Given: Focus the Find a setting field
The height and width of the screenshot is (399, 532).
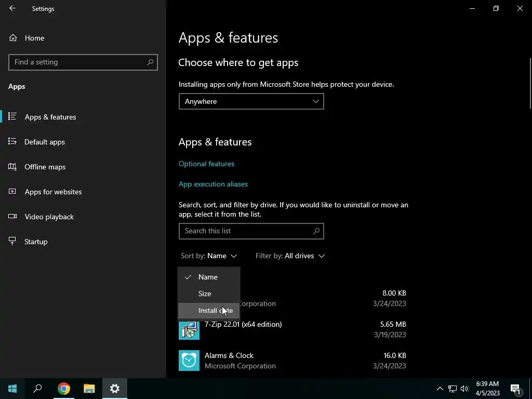Looking at the screenshot, I should coord(83,62).
